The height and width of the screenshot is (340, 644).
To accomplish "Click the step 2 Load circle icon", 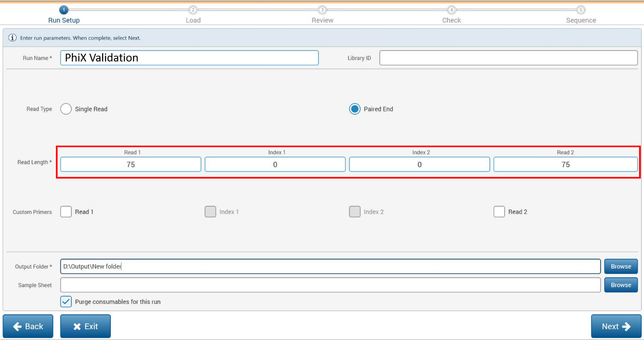I will [x=192, y=9].
